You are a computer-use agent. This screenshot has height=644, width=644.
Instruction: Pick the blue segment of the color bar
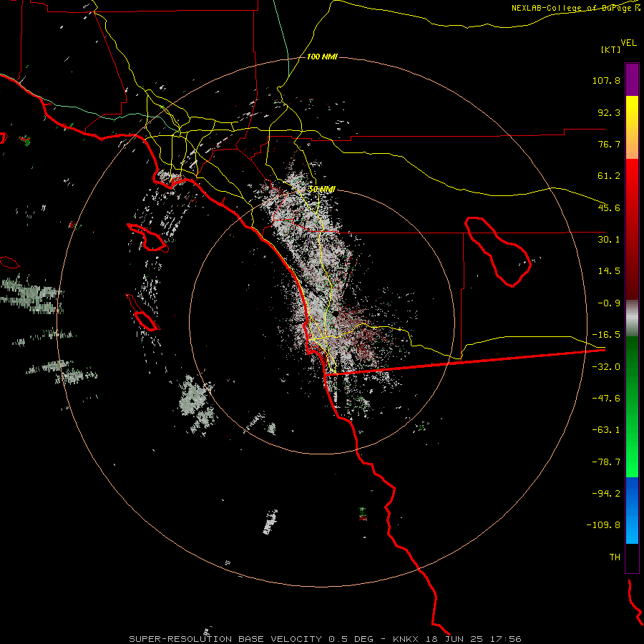[632, 510]
